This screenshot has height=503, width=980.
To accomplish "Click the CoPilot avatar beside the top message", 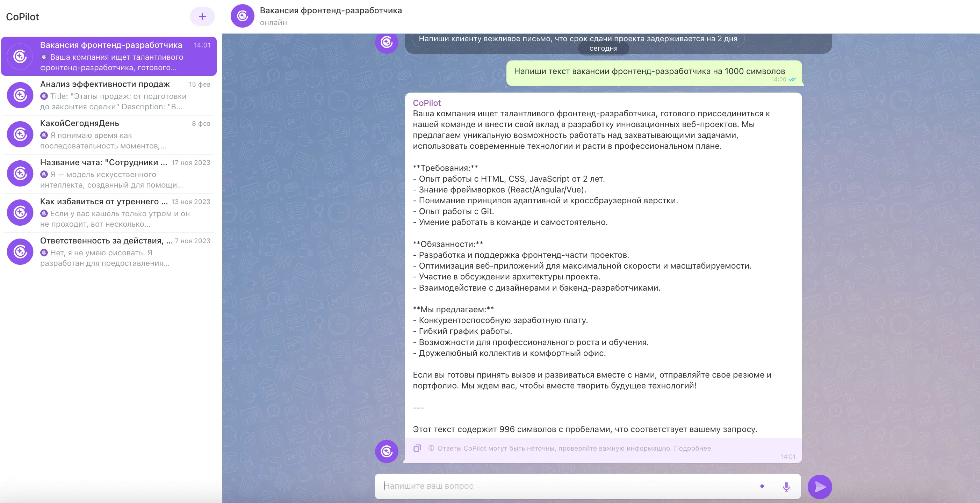I will [387, 43].
